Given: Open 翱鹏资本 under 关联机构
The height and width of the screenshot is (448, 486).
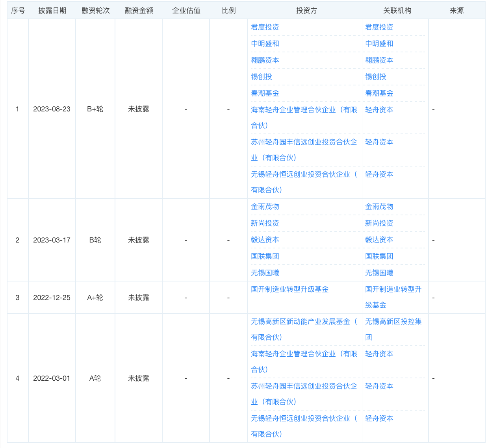Looking at the screenshot, I should coord(379,60).
